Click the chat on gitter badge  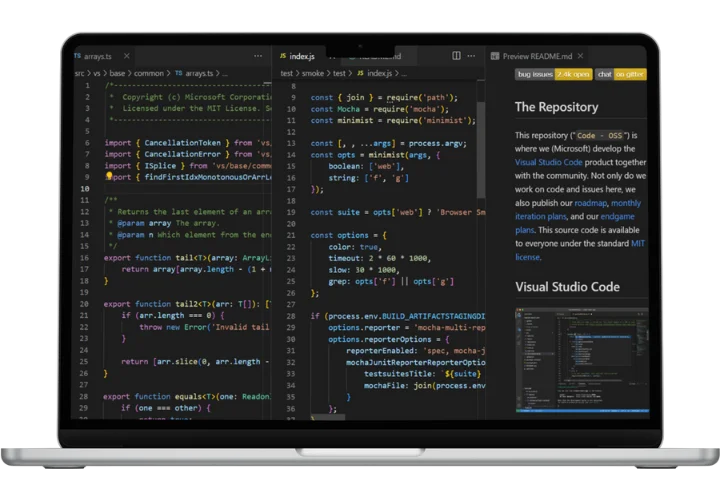[621, 74]
